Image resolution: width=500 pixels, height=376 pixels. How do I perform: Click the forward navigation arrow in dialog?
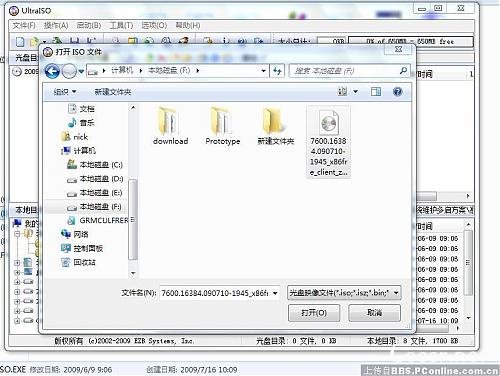pyautogui.click(x=69, y=71)
